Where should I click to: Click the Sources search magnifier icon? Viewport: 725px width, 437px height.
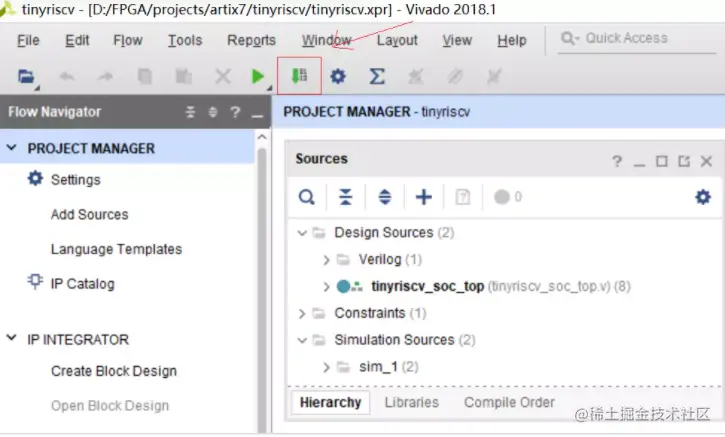307,197
